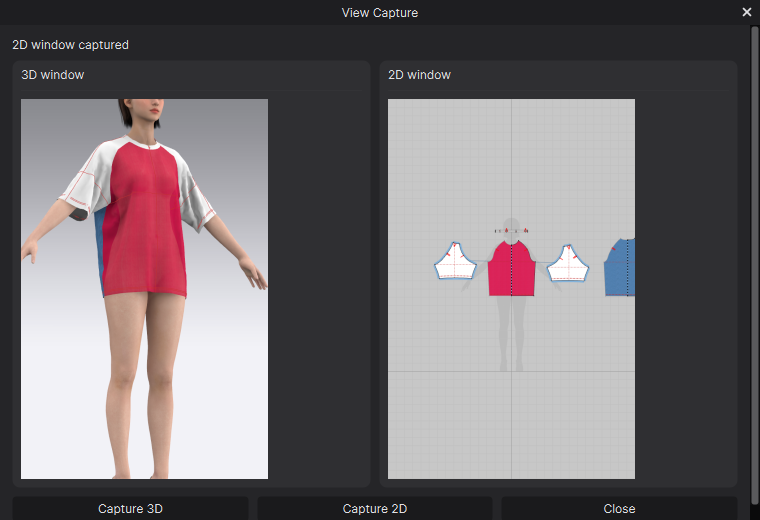Click the red front bodice pattern piece
760x520 pixels.
click(x=511, y=269)
